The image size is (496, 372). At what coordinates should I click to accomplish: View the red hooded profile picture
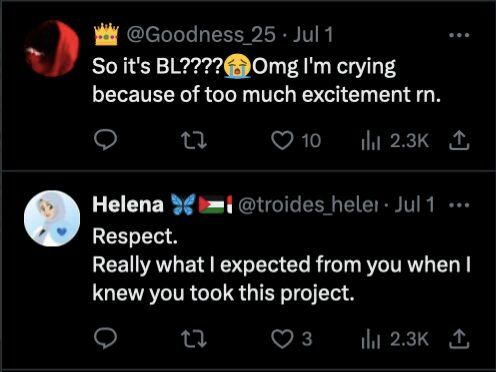click(52, 49)
